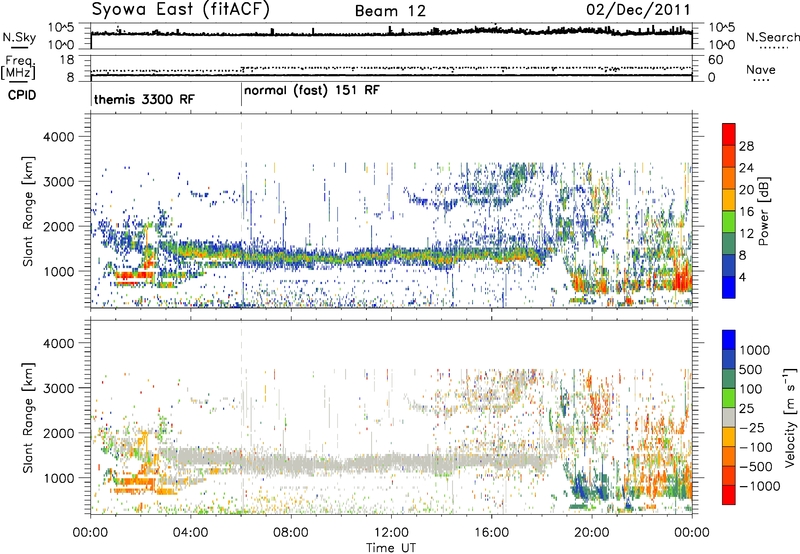Screen dimensions: 800x554
Task: Pick the gray segment of the Velocity color bar
Action: click(729, 417)
